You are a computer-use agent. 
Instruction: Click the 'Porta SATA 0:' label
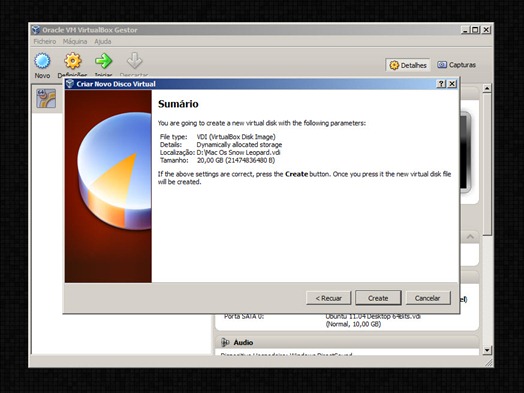[244, 316]
